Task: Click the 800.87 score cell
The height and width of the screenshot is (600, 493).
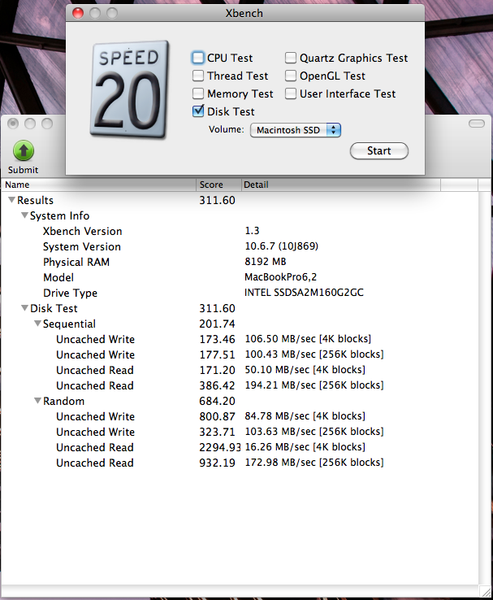Action: point(217,416)
